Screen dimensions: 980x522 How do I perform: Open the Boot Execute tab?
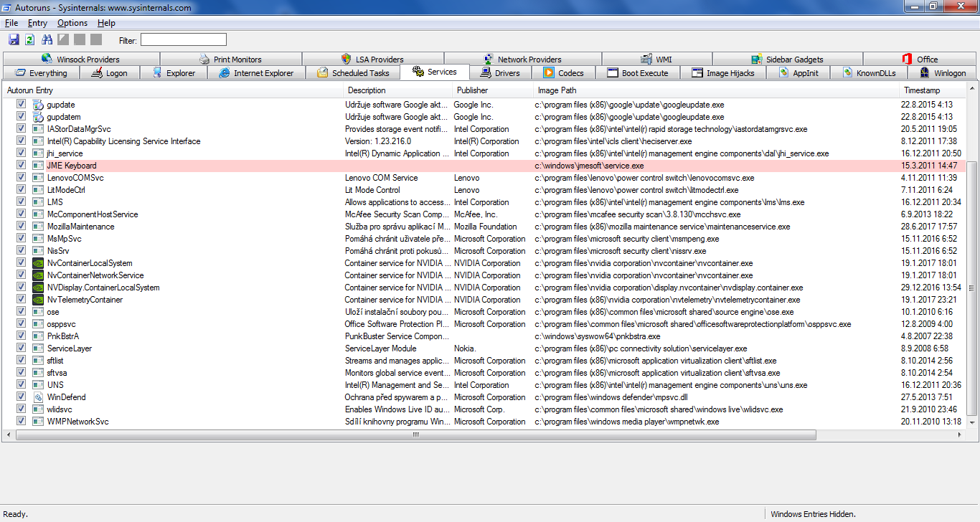coord(638,72)
